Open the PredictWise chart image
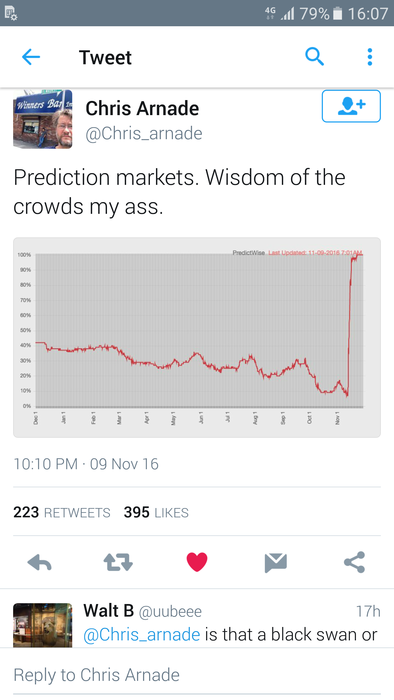 197,338
